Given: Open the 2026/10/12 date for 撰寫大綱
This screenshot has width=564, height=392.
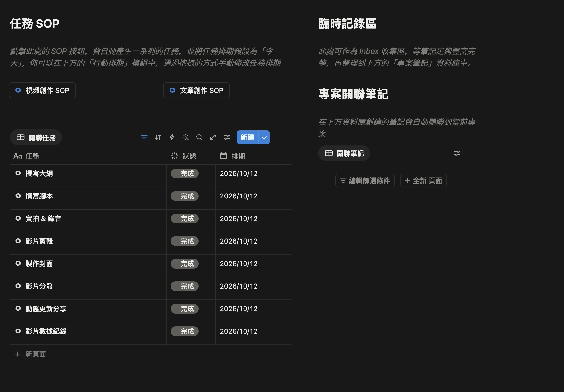Looking at the screenshot, I should point(239,173).
